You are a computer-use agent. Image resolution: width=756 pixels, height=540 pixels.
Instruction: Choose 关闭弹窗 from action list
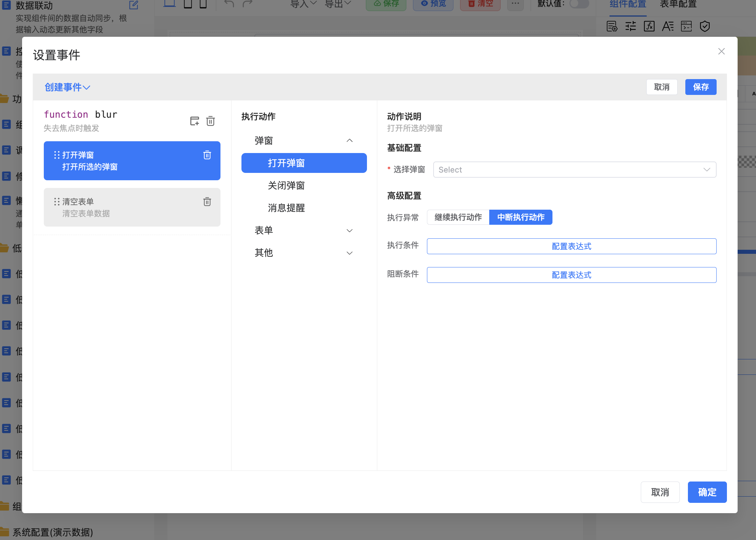click(x=286, y=186)
